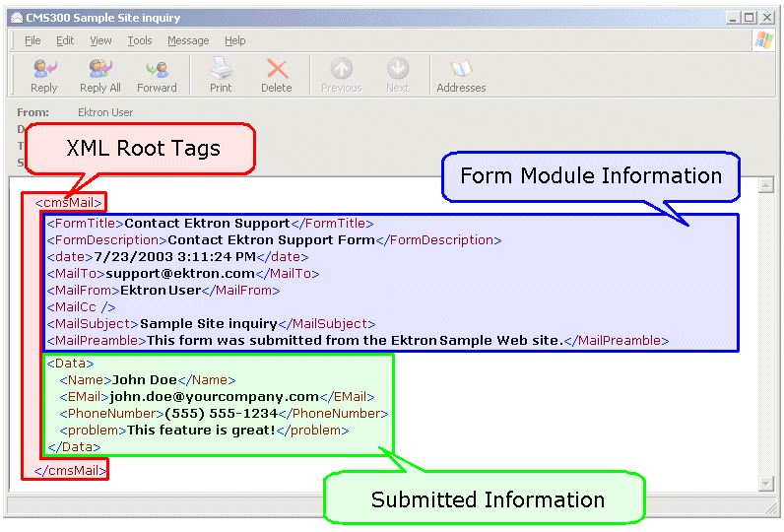Open the File menu
Screen dimensions: 784x532
tap(33, 40)
